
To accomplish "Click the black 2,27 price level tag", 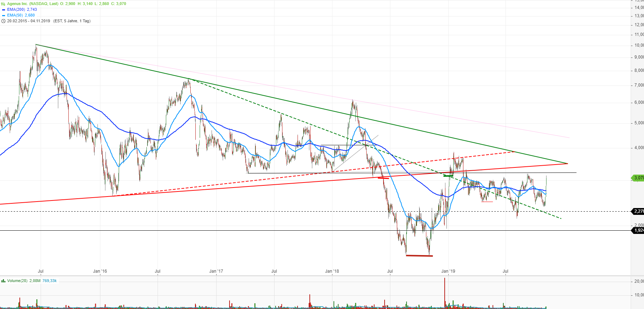I will click(x=638, y=211).
